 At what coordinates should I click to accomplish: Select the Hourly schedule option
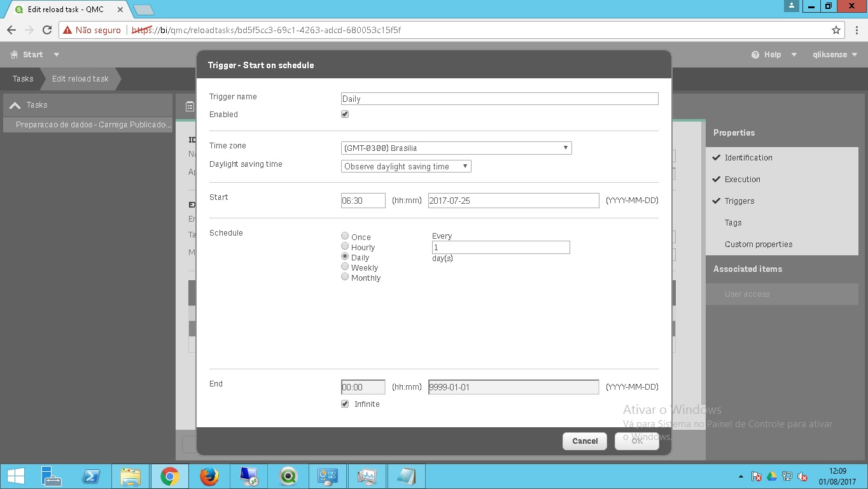coord(345,246)
